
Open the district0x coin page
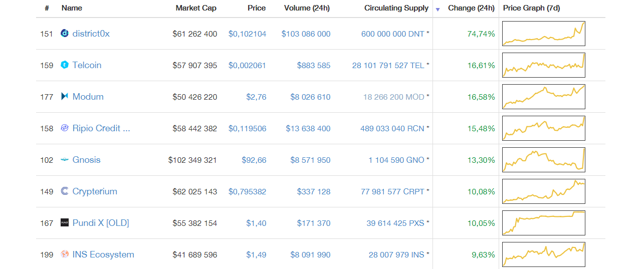coord(91,34)
